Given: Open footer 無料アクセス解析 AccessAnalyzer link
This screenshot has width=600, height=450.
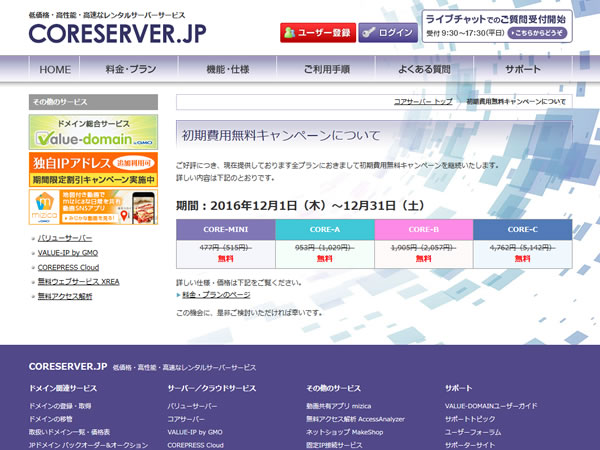Looking at the screenshot, I should 355,419.
